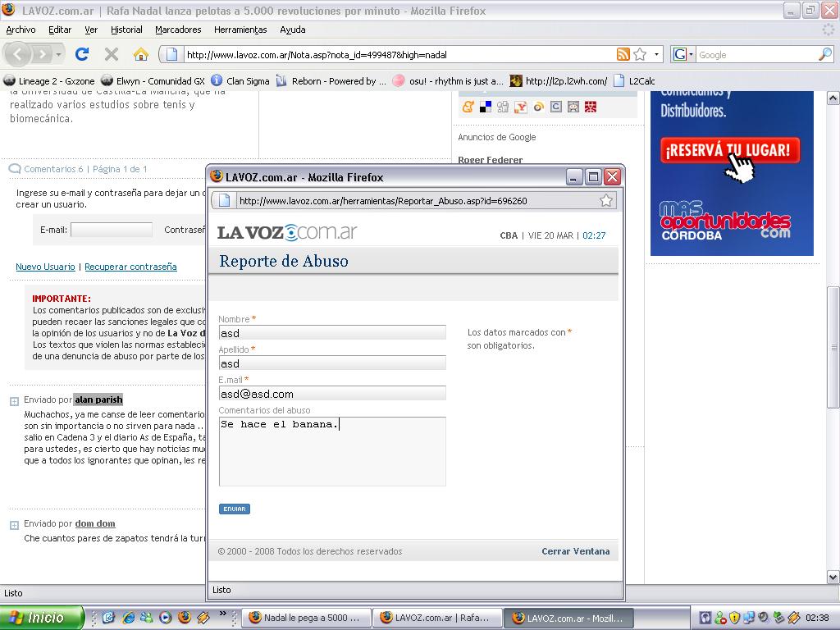
Task: Open the Google search engine selector
Action: pyautogui.click(x=683, y=54)
